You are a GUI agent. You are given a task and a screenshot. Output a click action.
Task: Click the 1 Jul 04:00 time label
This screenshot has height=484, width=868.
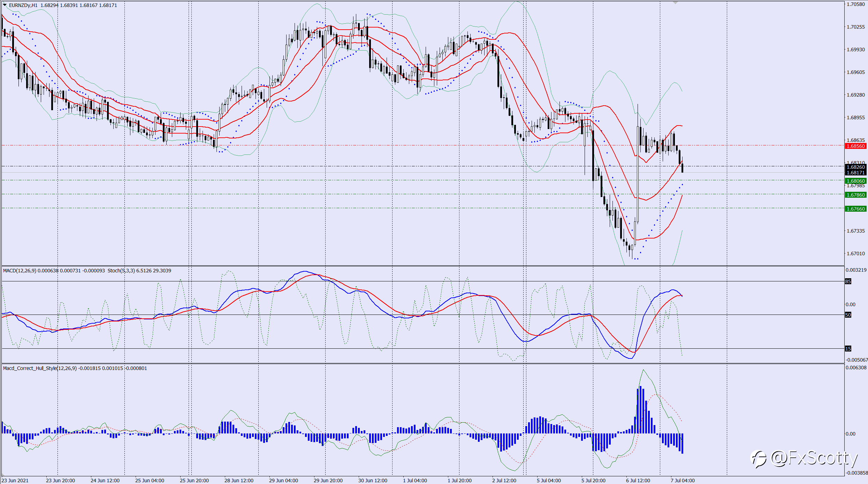pyautogui.click(x=415, y=481)
